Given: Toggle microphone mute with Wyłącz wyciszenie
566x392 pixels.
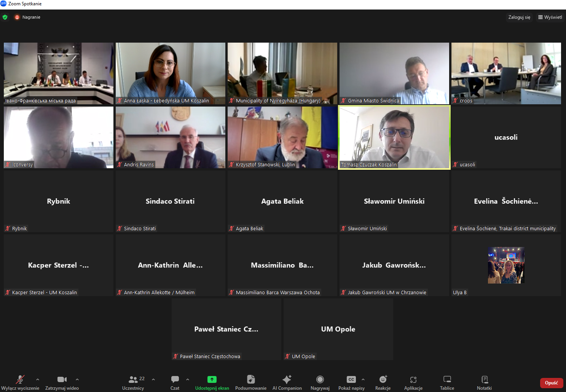Looking at the screenshot, I should [x=20, y=382].
